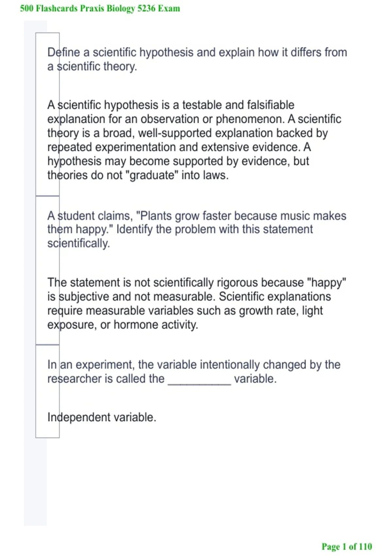The image size is (392, 556).
Task: Click the word 'scientifically.' ending the second question
Action: (78, 244)
